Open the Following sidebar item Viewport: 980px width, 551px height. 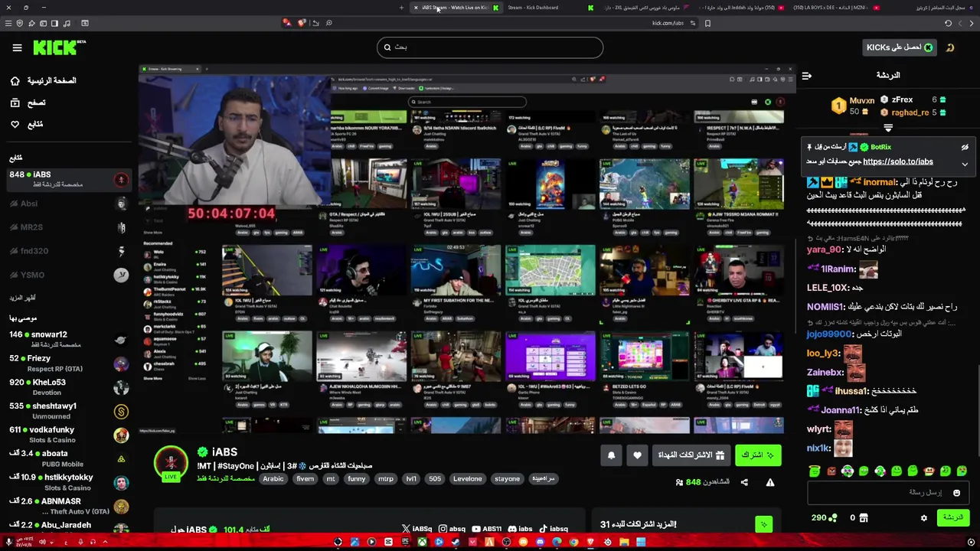(x=27, y=124)
